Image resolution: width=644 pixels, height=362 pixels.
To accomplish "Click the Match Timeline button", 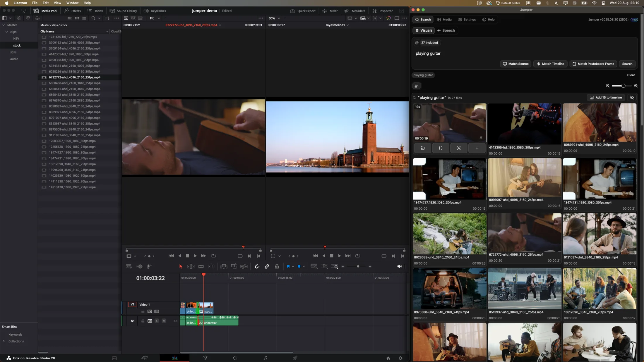I will click(x=550, y=64).
